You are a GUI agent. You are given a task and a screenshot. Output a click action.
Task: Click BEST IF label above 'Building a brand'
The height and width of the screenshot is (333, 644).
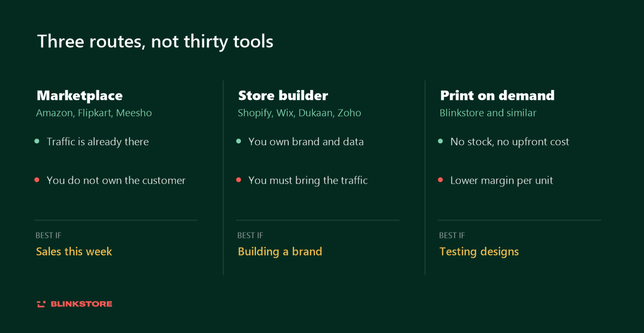250,235
